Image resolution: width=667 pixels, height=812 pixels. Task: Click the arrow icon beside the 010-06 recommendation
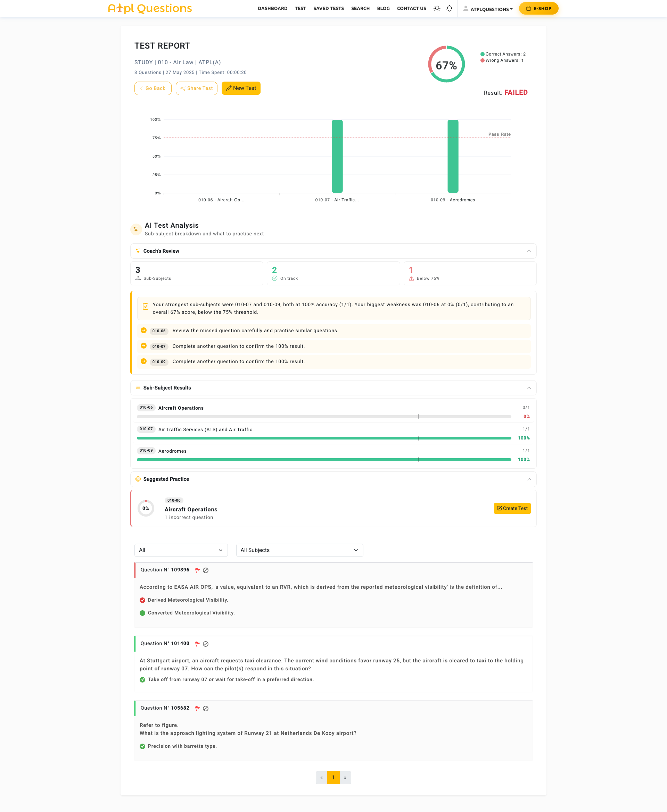point(144,330)
